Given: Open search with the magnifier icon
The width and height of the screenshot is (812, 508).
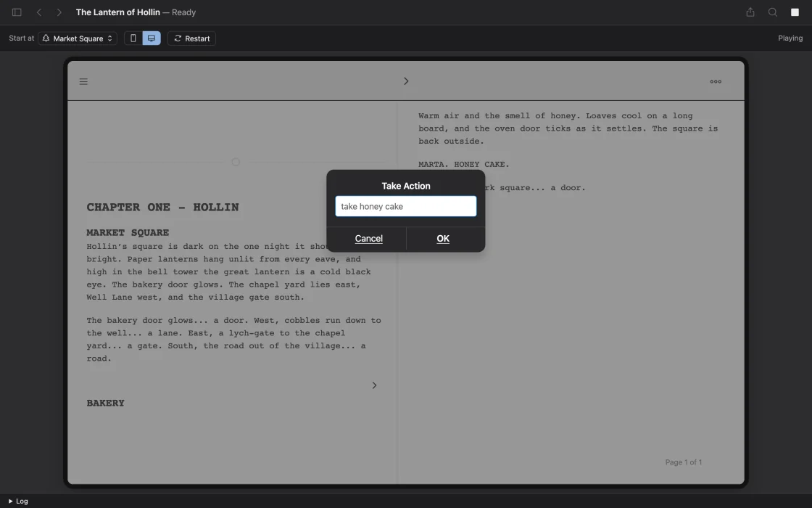Looking at the screenshot, I should tap(773, 12).
